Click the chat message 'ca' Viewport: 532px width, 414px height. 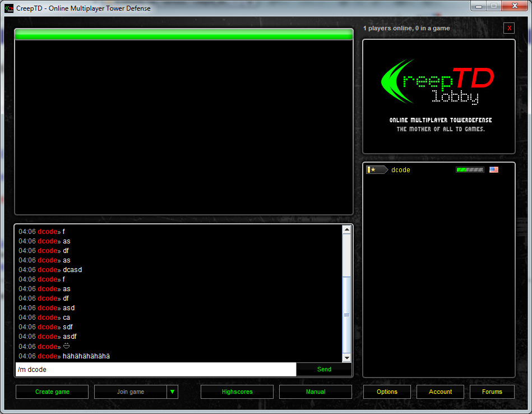point(67,317)
